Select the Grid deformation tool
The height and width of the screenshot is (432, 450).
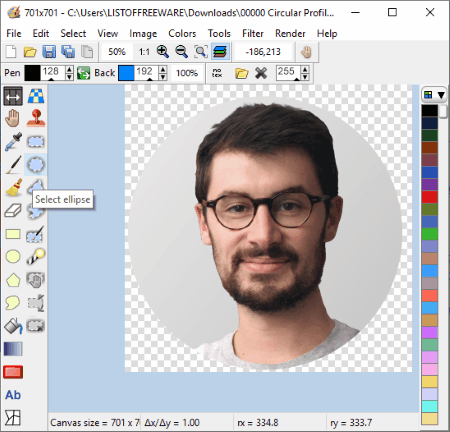click(13, 418)
